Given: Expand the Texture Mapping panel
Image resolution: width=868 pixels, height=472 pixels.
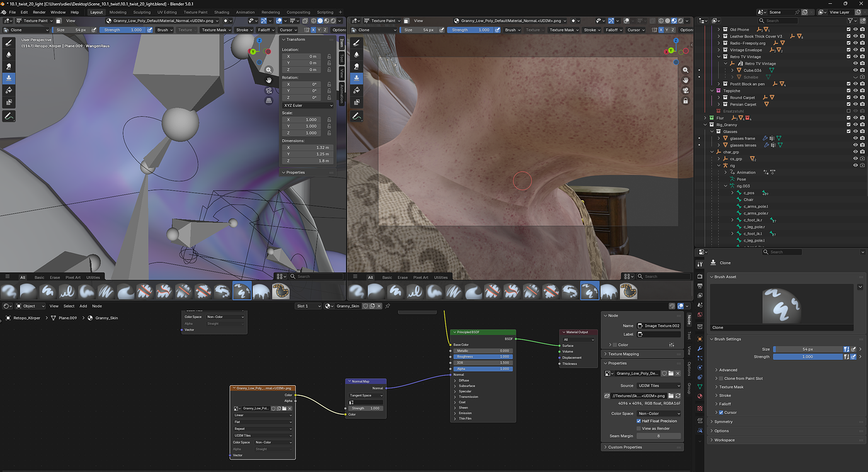Looking at the screenshot, I should (x=642, y=354).
